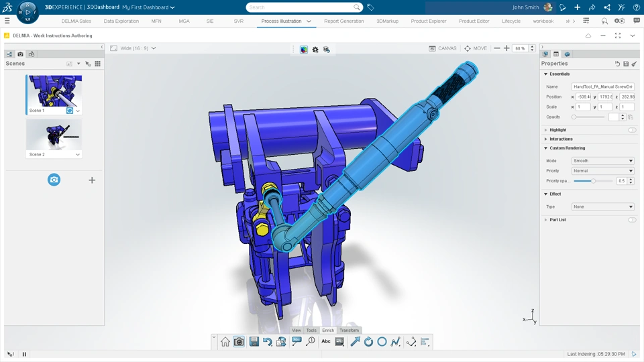The height and width of the screenshot is (362, 644).
Task: Select the circle shape tool
Action: tap(382, 341)
